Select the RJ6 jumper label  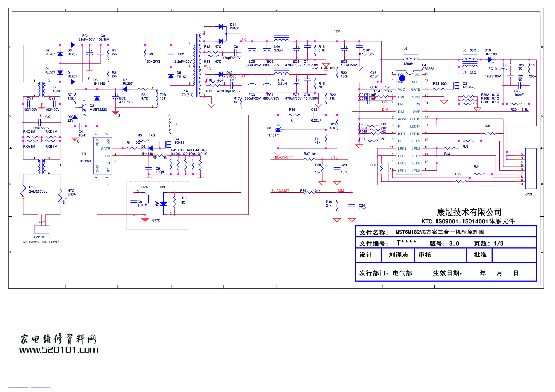373,165
